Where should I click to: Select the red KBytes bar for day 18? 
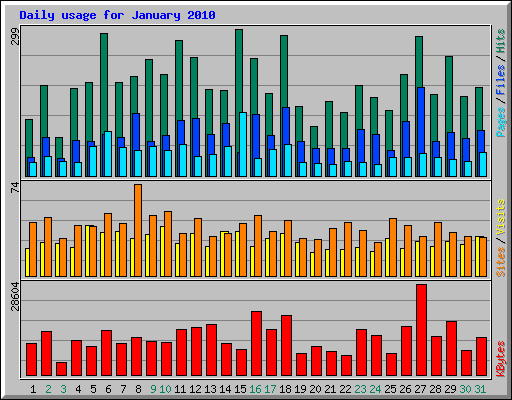pos(286,346)
